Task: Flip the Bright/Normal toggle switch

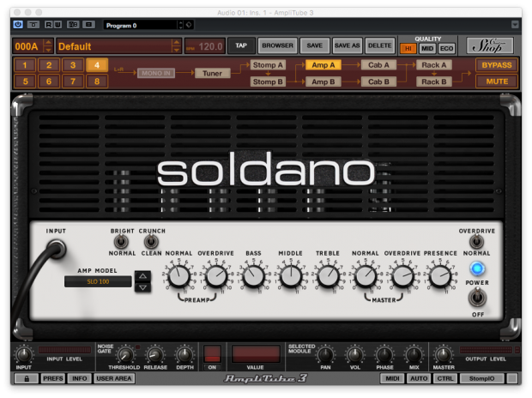Action: (x=121, y=242)
